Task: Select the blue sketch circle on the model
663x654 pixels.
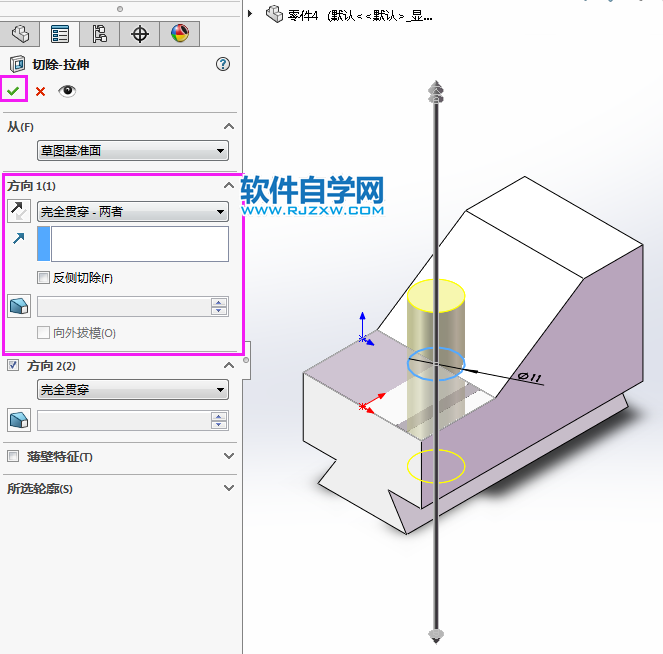Action: coord(436,364)
